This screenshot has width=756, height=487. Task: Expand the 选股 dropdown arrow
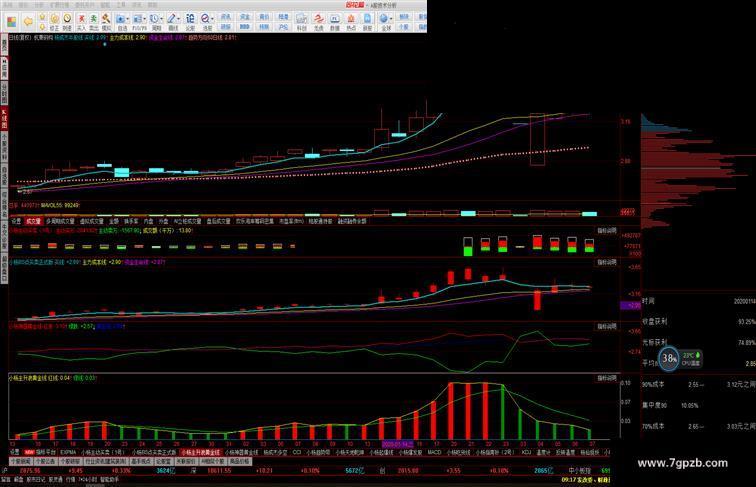[213, 19]
